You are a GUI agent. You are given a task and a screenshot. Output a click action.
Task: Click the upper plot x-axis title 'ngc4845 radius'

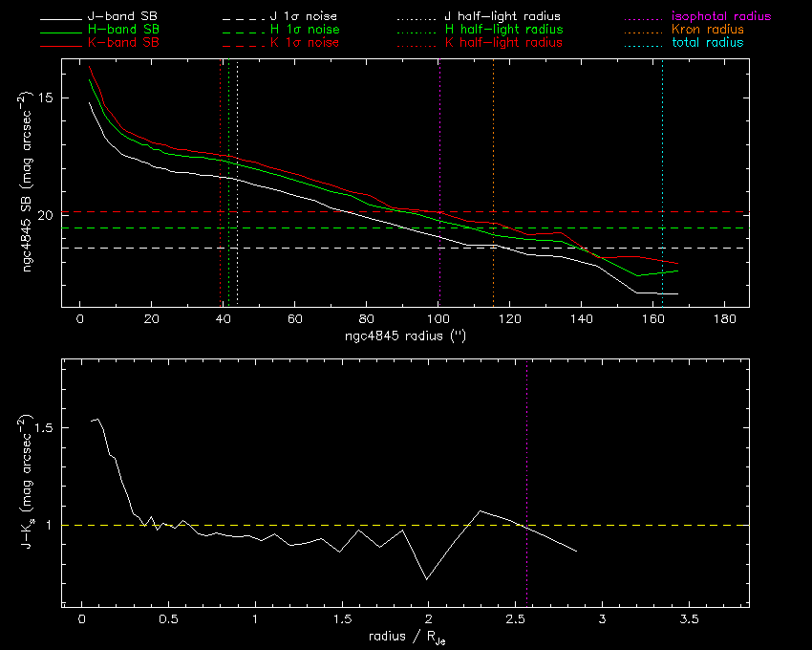(x=405, y=337)
